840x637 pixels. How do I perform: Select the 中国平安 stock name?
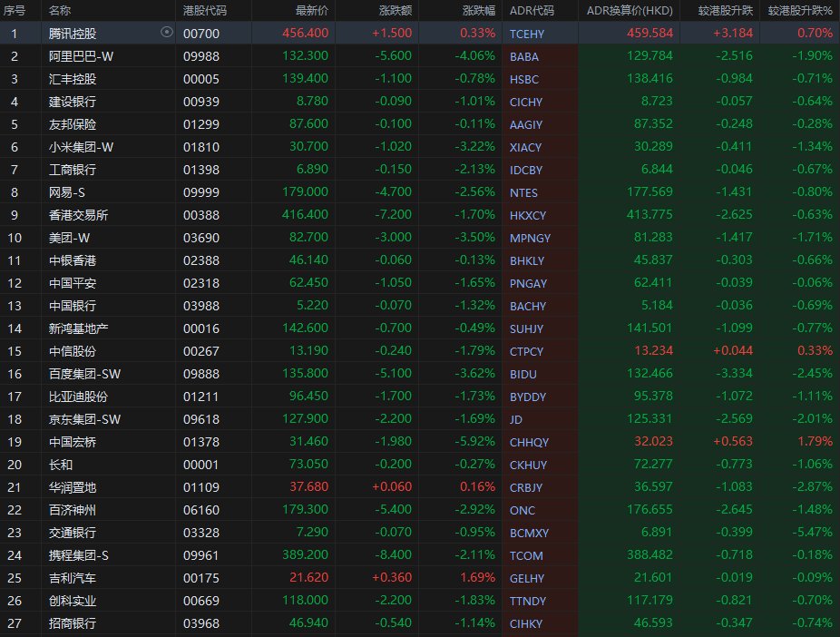73,283
